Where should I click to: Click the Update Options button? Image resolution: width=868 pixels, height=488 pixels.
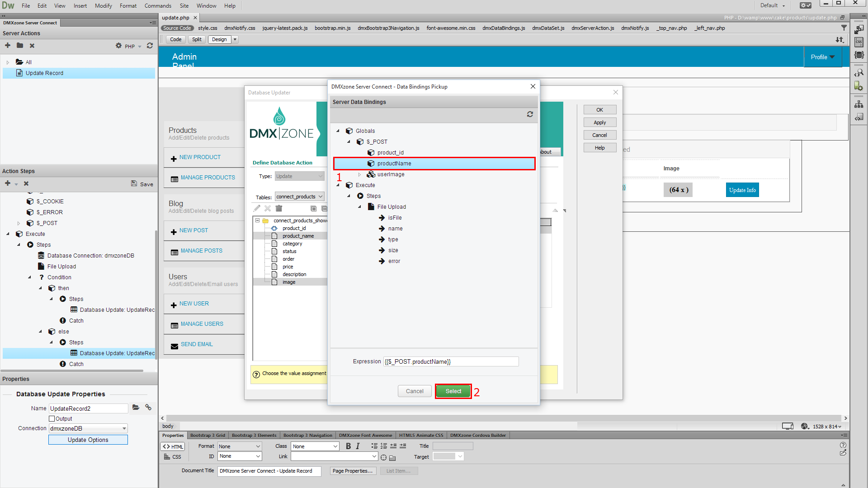[88, 440]
